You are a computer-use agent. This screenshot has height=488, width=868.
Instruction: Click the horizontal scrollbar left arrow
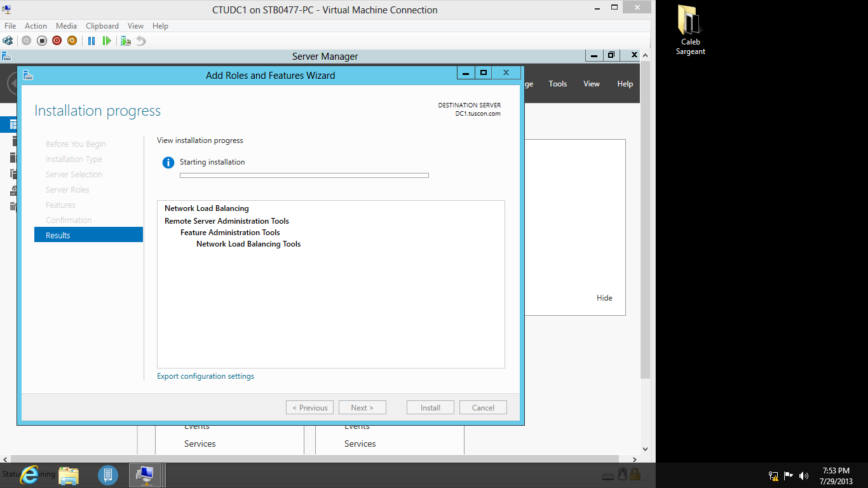click(5, 459)
